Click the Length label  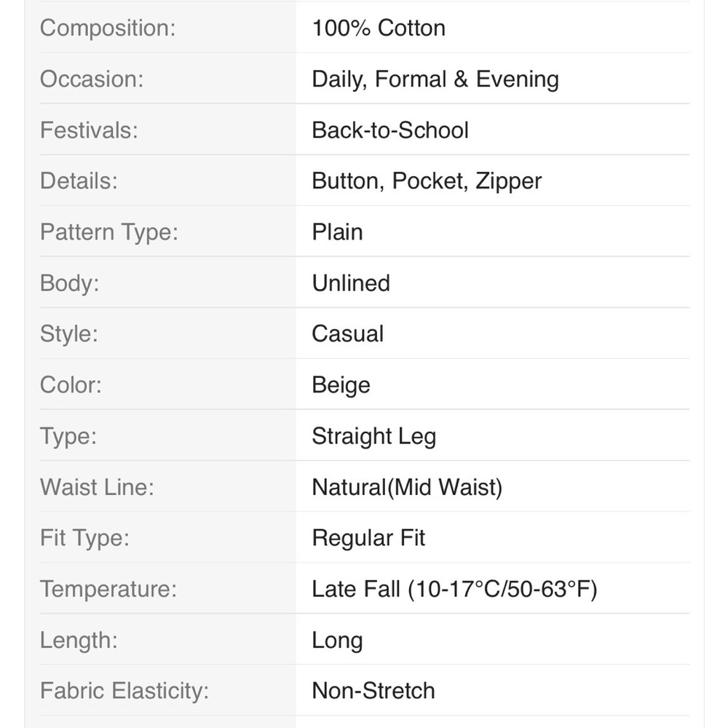[79, 640]
